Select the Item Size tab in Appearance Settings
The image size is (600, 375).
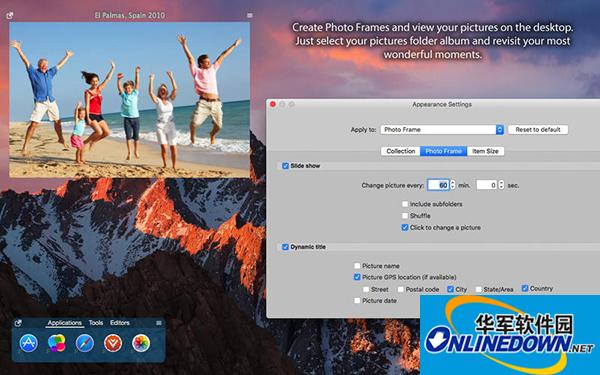coord(485,151)
